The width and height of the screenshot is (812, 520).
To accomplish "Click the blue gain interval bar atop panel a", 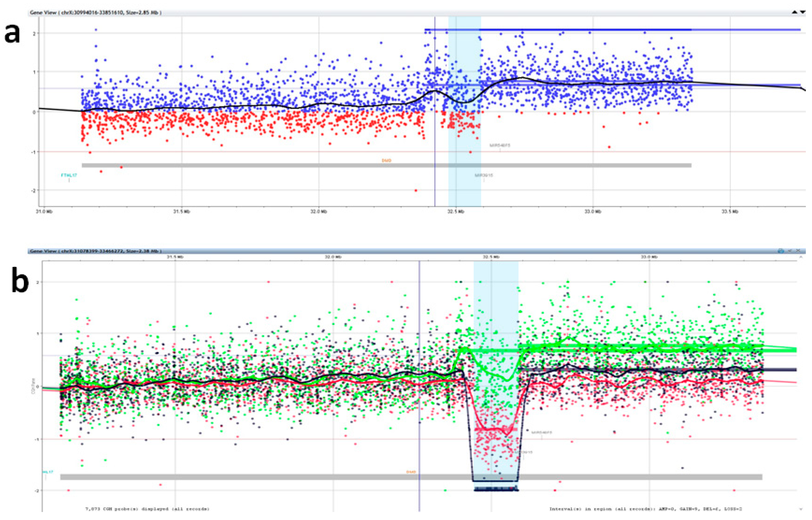I will tap(613, 30).
